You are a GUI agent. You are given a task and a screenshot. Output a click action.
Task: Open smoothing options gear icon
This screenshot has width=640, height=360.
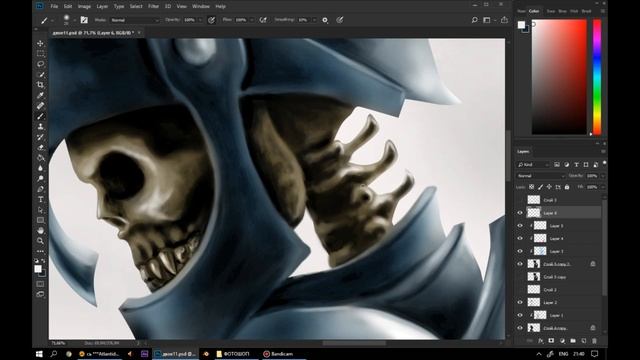(x=325, y=20)
